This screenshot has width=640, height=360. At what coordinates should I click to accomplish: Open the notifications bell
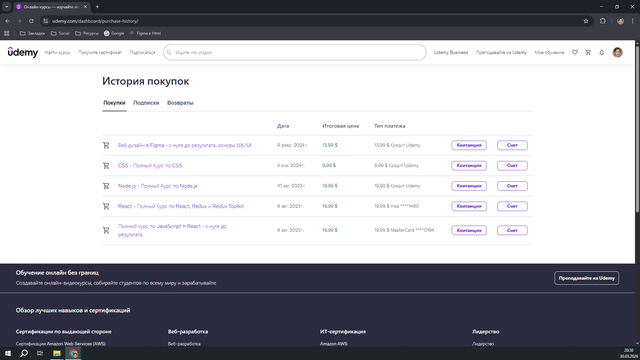coord(602,52)
